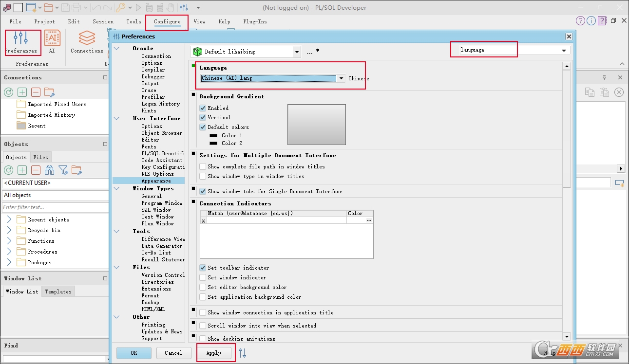Viewport: 629px width, 364px height.
Task: Click the binoculars find icon in Objects panel
Action: 49,170
